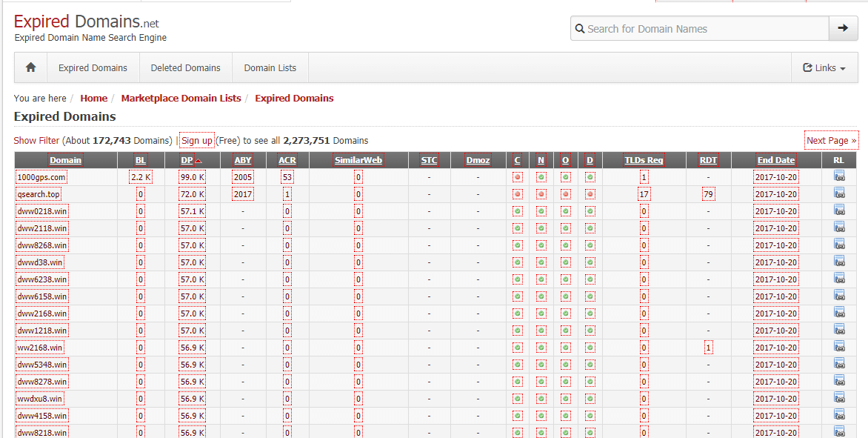868x438 pixels.
Task: Sort by End Date column header
Action: 776,160
